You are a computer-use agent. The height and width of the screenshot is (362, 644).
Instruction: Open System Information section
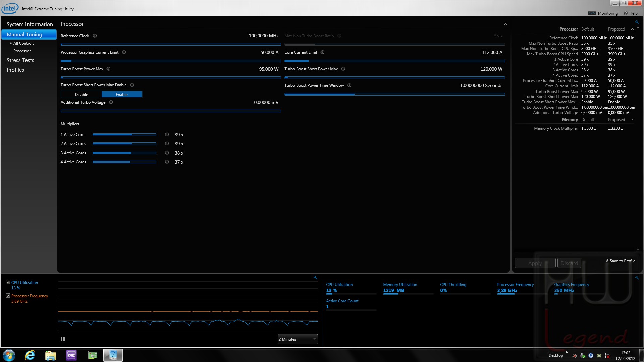click(x=30, y=24)
